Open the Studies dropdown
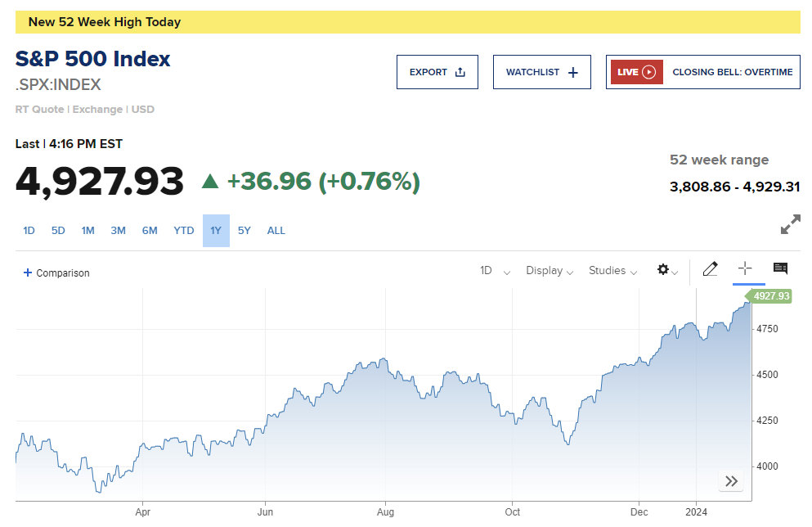The height and width of the screenshot is (527, 812). pos(612,271)
